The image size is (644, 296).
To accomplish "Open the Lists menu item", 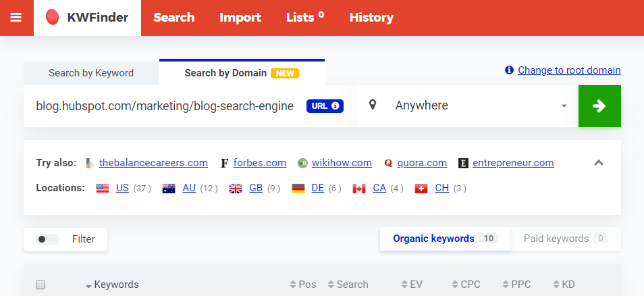I will point(304,18).
